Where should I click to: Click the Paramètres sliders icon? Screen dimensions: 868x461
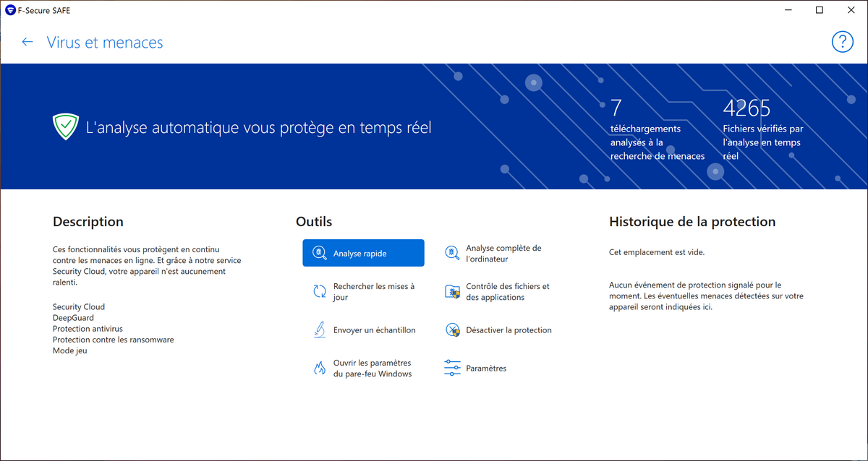(x=452, y=369)
